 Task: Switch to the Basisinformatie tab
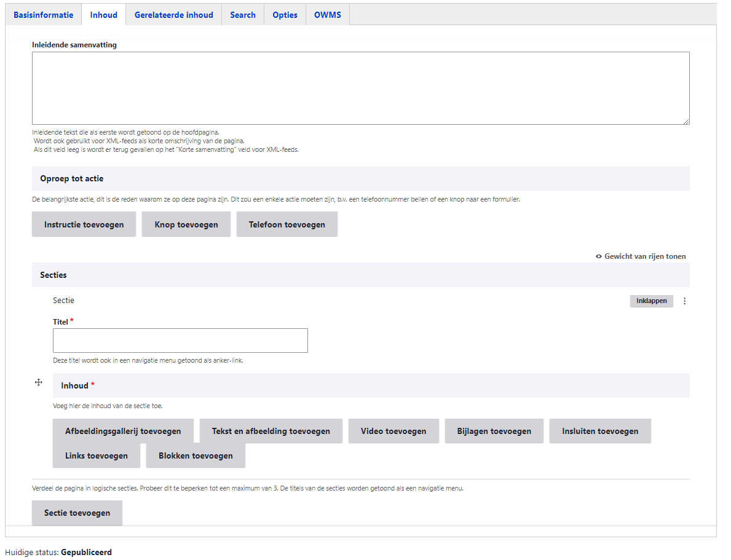(44, 15)
